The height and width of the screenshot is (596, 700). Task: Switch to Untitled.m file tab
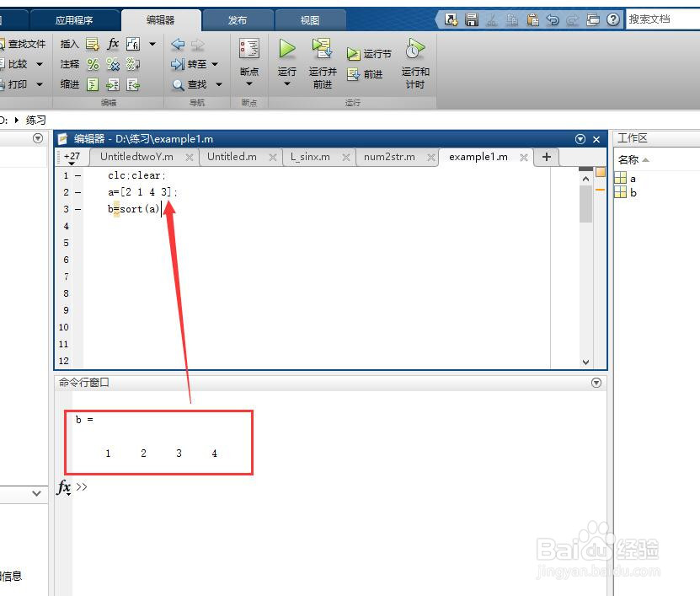pos(232,157)
